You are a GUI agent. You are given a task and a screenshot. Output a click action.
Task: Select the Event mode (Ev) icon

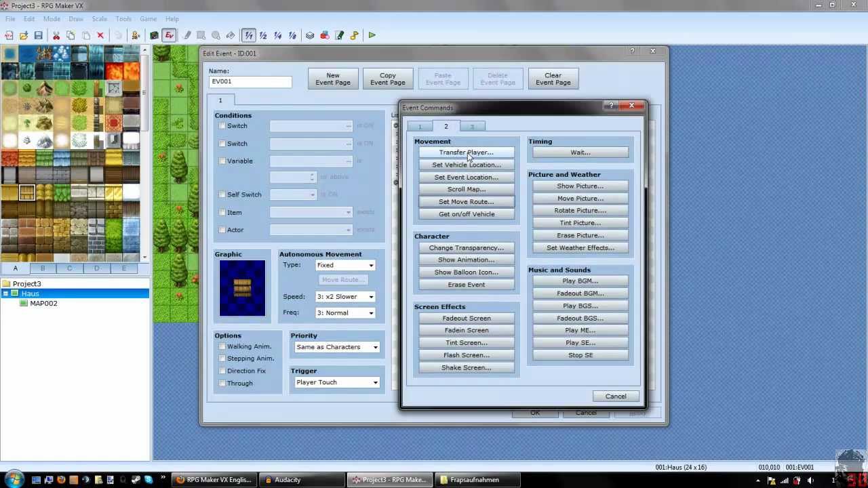click(x=170, y=35)
